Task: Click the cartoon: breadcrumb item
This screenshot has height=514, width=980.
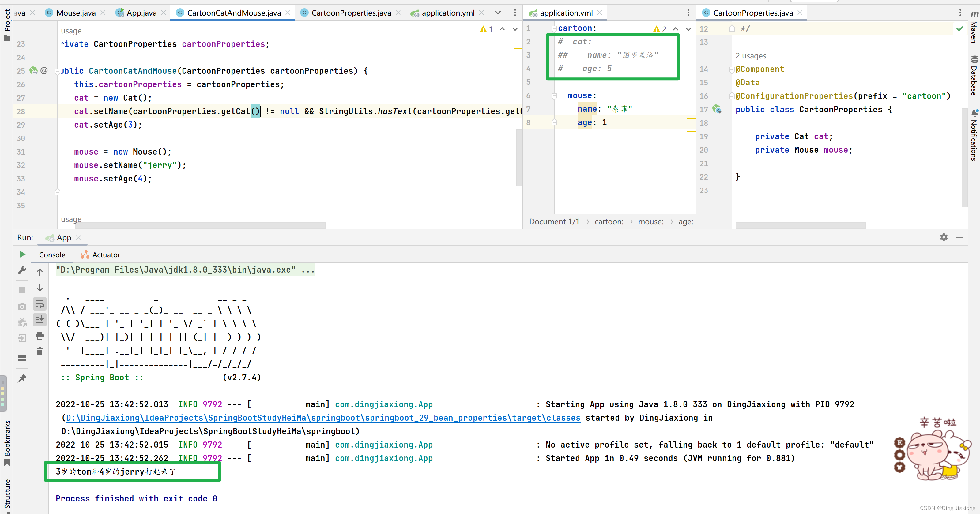Action: click(x=609, y=222)
